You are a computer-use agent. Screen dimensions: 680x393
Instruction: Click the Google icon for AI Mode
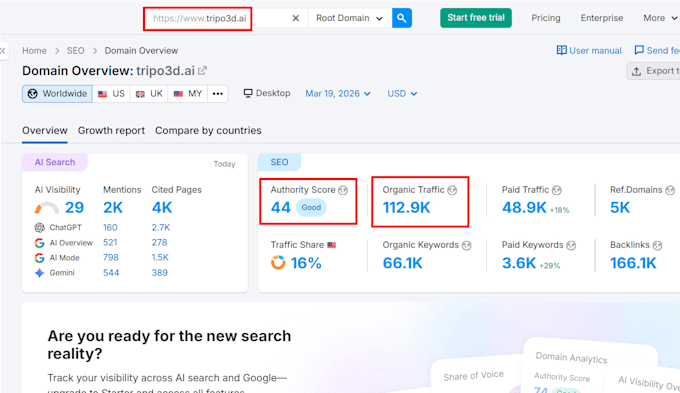tap(39, 258)
